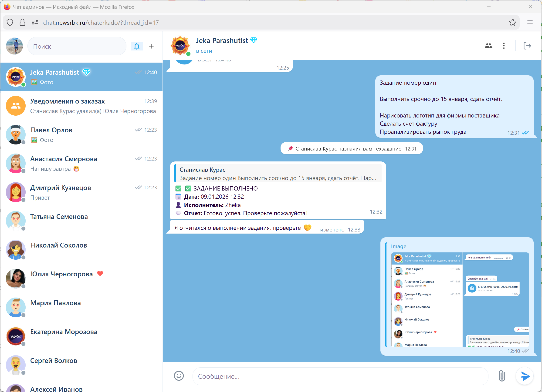Open the chat members list icon
Viewport: 542px width, 392px height.
(488, 46)
